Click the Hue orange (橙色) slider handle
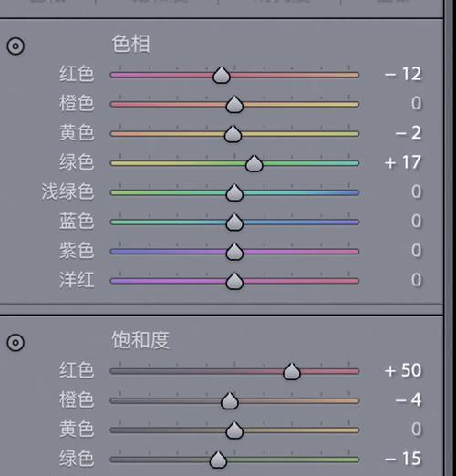 coord(234,105)
